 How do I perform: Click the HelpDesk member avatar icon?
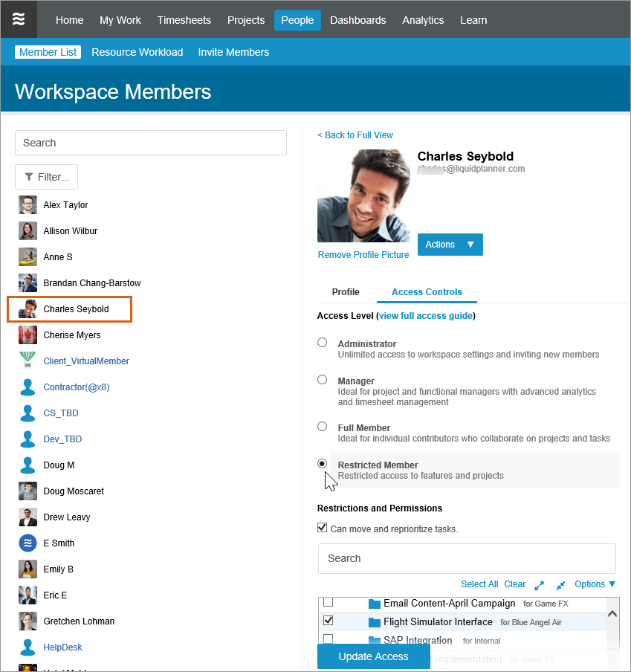27,647
